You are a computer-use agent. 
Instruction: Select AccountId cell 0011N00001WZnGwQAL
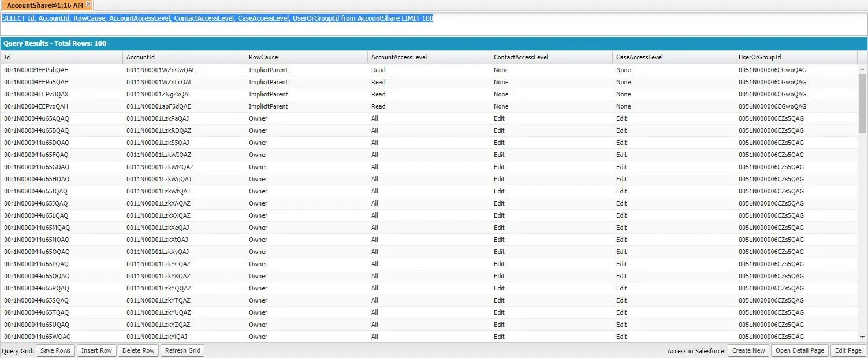(184, 70)
